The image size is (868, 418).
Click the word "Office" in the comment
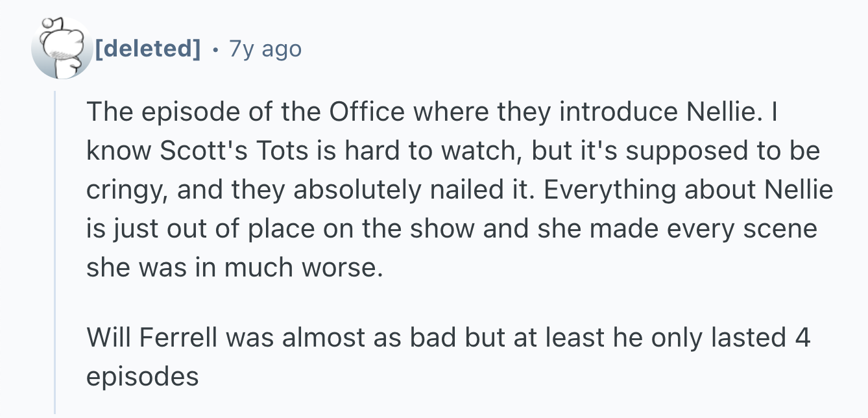click(368, 113)
